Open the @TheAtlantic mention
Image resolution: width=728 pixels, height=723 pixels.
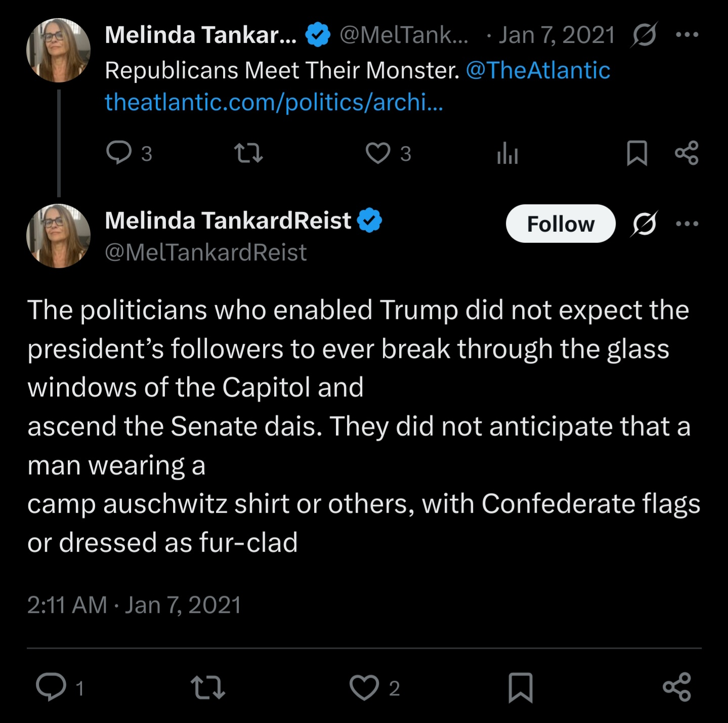point(538,70)
